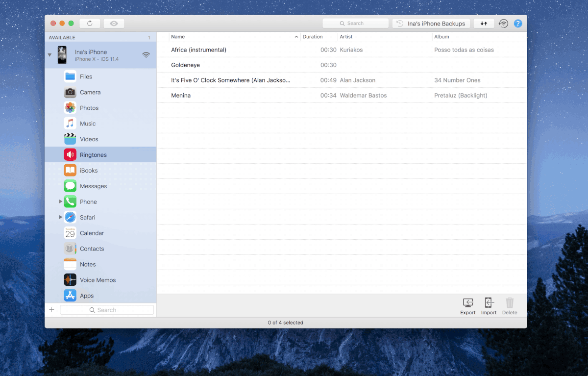Open the Notes icon

pos(70,264)
